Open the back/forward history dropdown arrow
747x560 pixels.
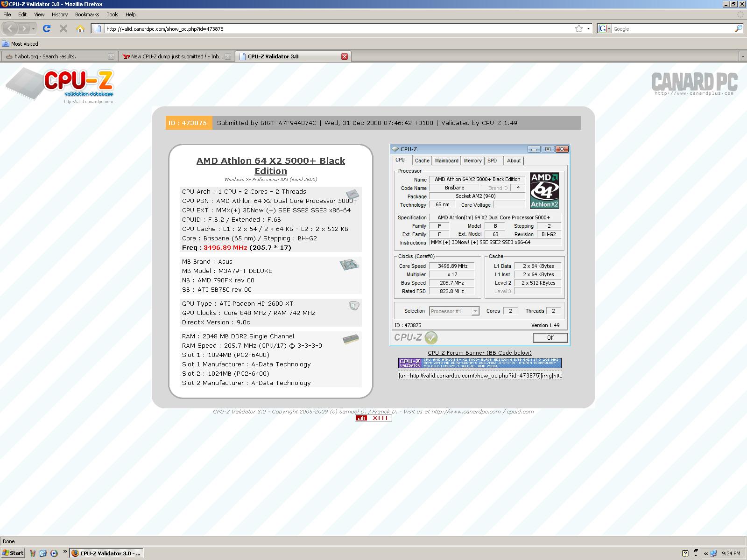point(34,28)
